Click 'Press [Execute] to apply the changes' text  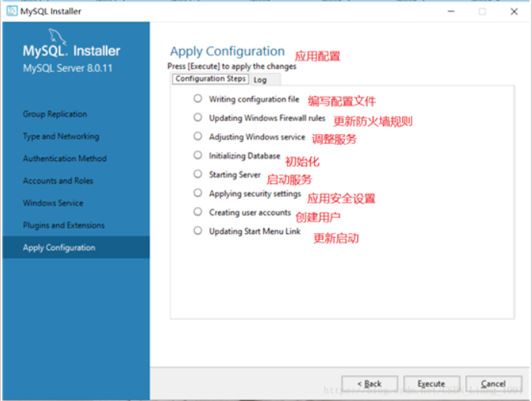pyautogui.click(x=232, y=66)
